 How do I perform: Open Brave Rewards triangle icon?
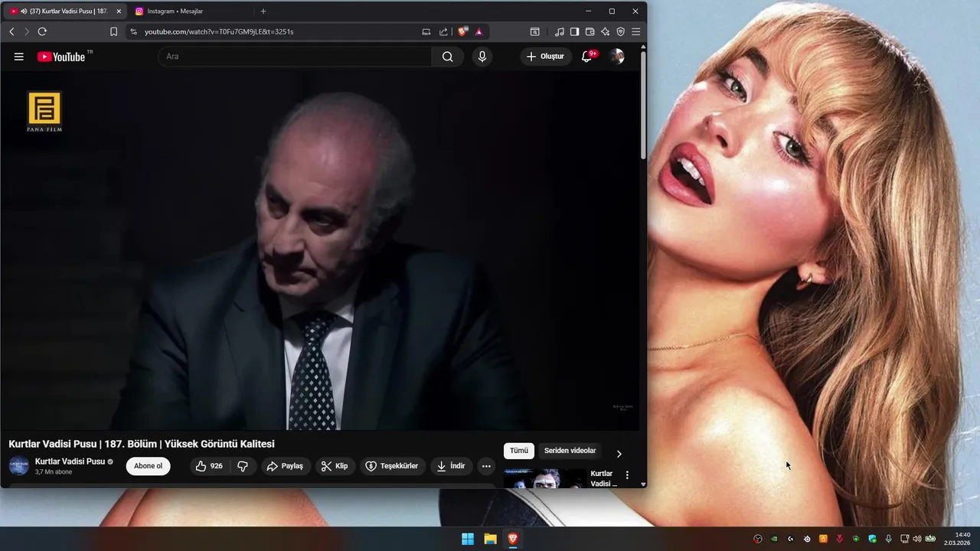pyautogui.click(x=479, y=32)
